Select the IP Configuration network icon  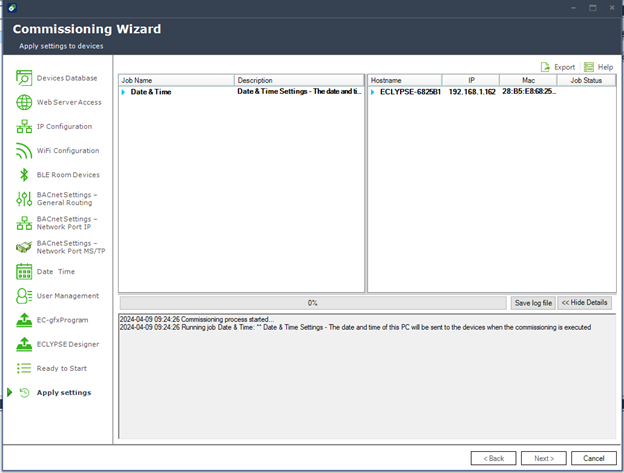24,127
